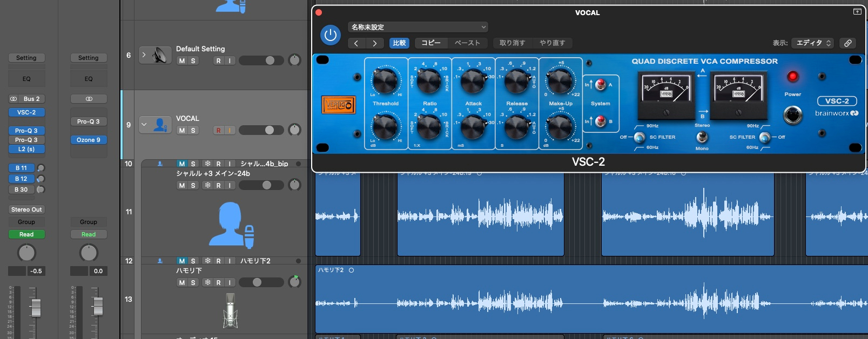Go to the next preset arrow

[374, 43]
